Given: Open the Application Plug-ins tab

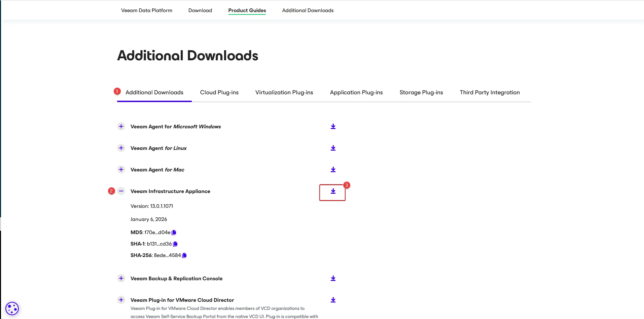Looking at the screenshot, I should tap(356, 92).
